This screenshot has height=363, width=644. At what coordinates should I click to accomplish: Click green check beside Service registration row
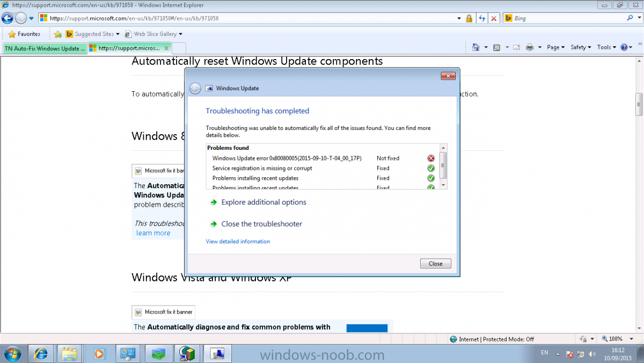click(431, 168)
